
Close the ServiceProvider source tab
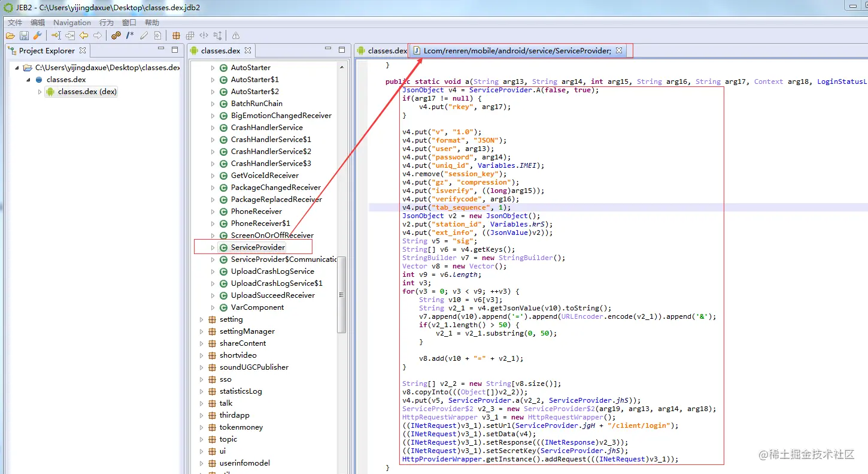619,50
